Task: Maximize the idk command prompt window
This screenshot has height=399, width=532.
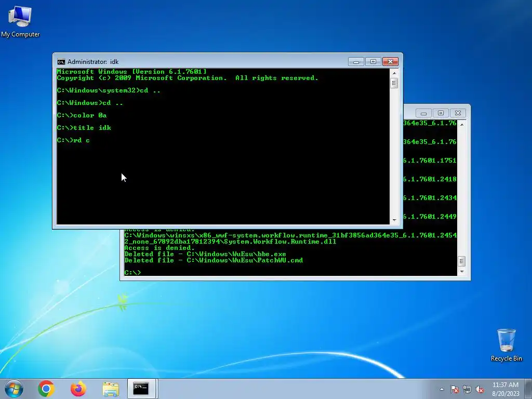Action: 373,62
